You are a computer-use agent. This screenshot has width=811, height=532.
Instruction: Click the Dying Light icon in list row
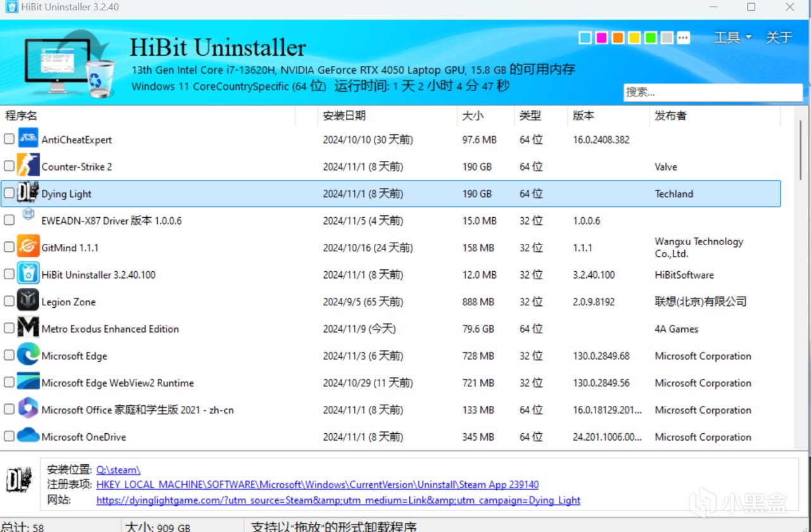pyautogui.click(x=28, y=193)
